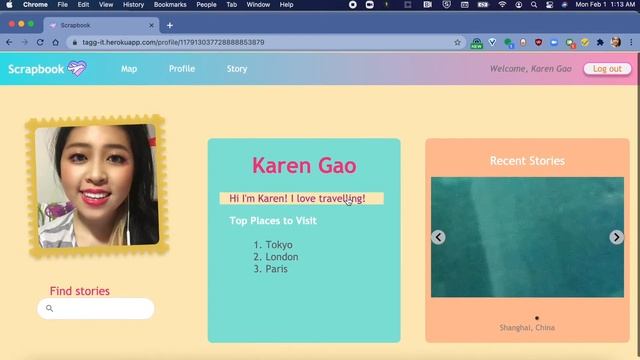Viewport: 640px width, 360px height.
Task: Click the site lock icon
Action: pos(74,42)
